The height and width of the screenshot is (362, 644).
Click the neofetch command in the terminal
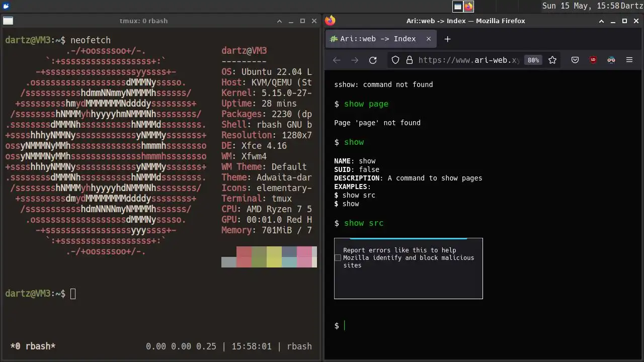point(91,40)
